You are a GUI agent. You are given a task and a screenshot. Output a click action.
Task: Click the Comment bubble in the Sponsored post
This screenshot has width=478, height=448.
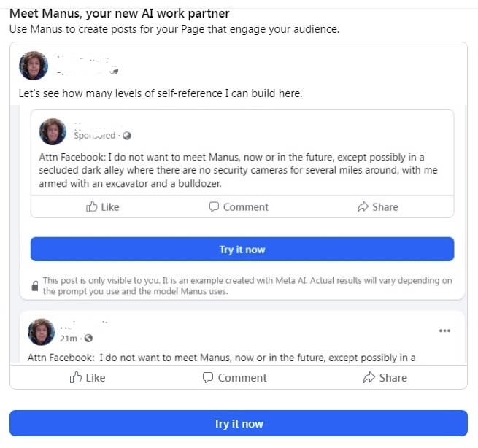pyautogui.click(x=214, y=206)
